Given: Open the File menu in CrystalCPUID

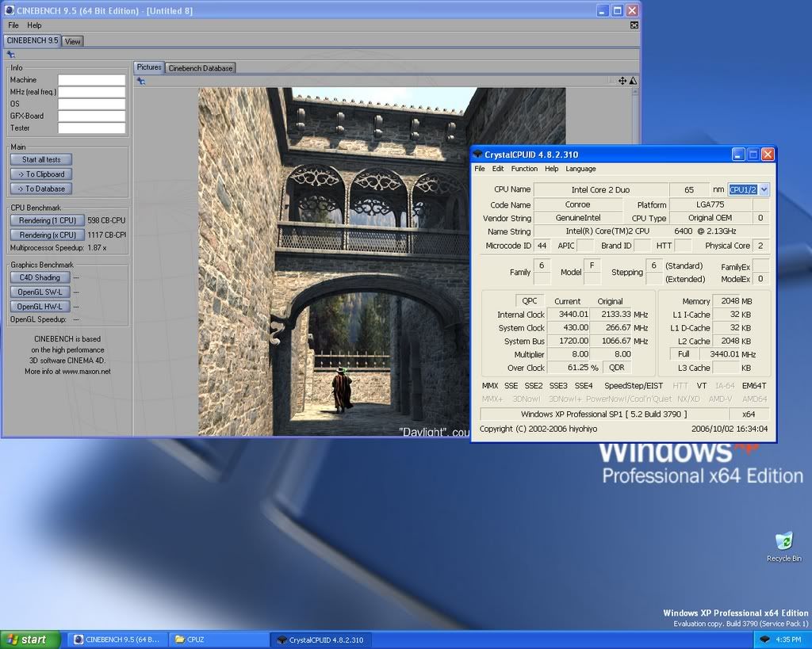Looking at the screenshot, I should point(480,169).
